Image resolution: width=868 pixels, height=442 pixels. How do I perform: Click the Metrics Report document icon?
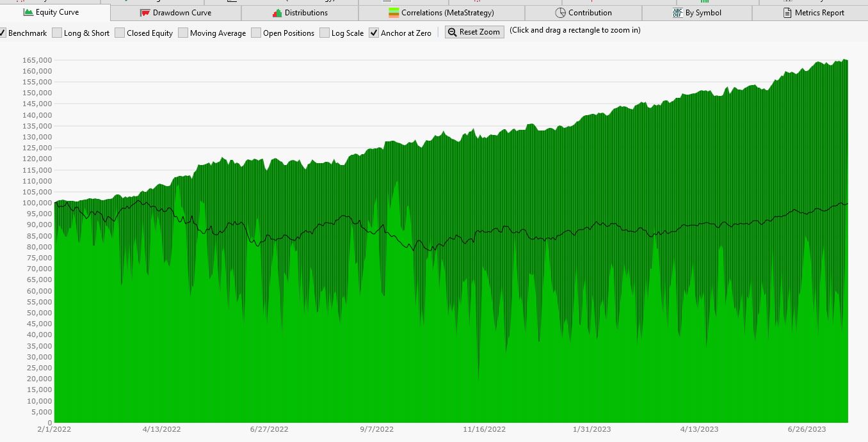[787, 13]
